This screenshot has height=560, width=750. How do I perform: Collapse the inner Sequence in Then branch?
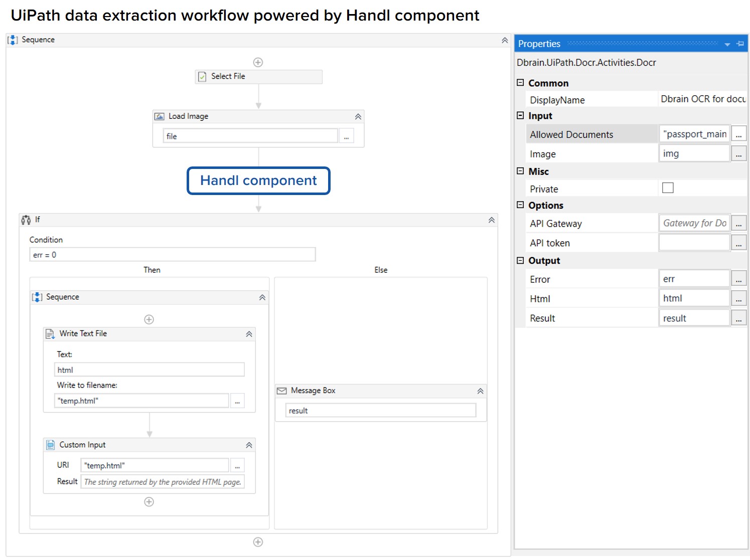tap(262, 298)
